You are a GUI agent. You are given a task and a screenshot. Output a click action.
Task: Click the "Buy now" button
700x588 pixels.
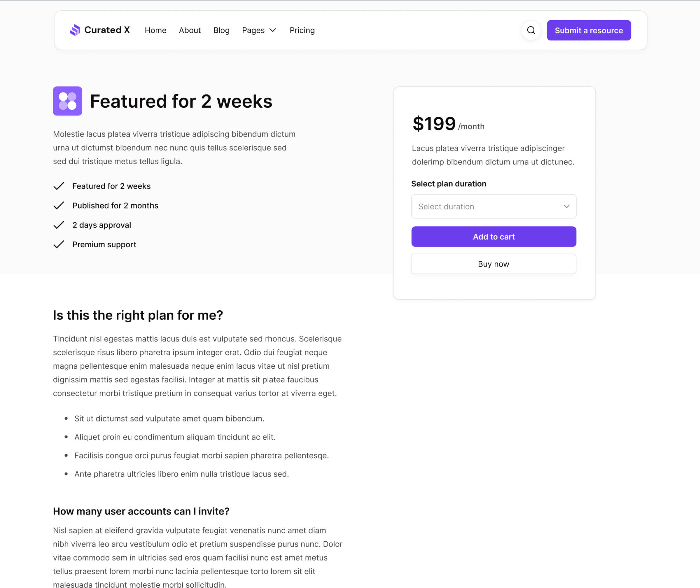pyautogui.click(x=493, y=264)
